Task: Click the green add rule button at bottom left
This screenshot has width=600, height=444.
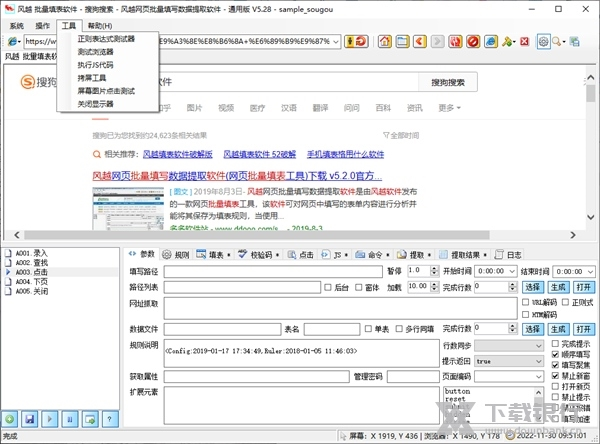Action: [10, 419]
